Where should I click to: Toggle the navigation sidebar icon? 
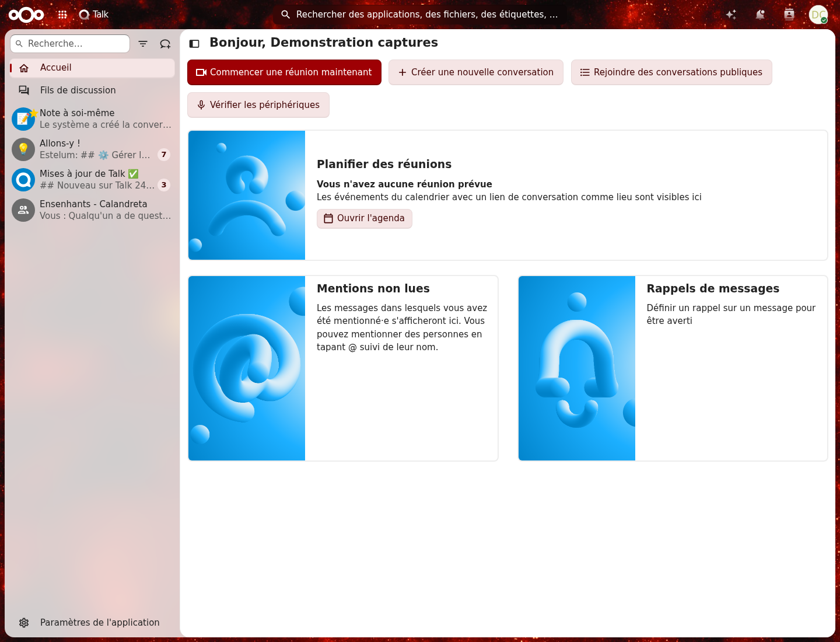[195, 44]
